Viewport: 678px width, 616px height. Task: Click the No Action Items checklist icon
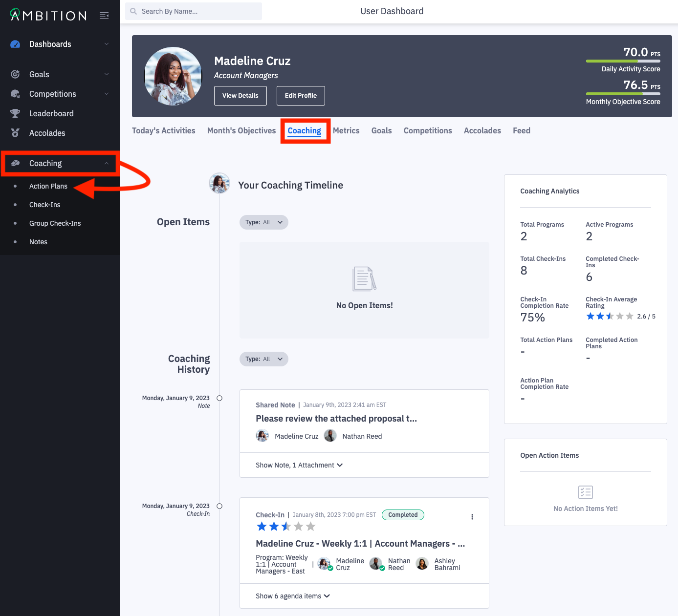[586, 492]
